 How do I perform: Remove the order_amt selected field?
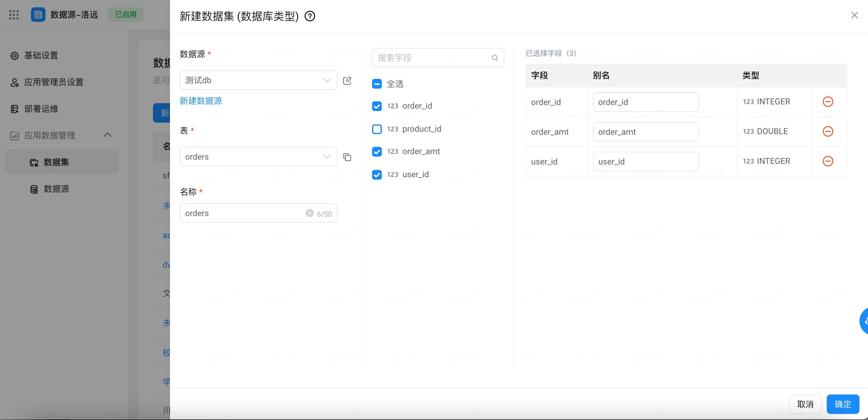[828, 131]
